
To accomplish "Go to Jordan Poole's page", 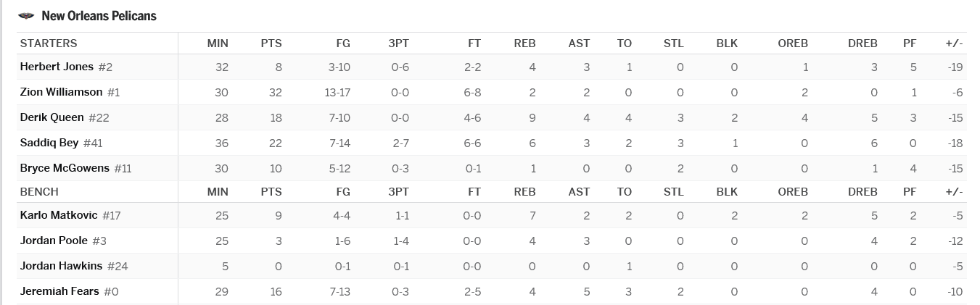I will tap(54, 241).
